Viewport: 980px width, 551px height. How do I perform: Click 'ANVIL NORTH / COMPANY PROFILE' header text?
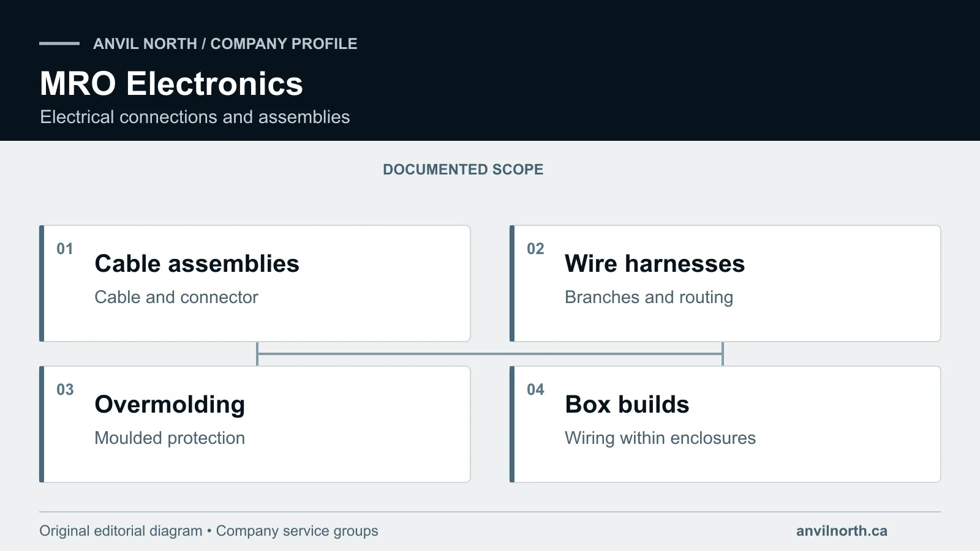(225, 43)
